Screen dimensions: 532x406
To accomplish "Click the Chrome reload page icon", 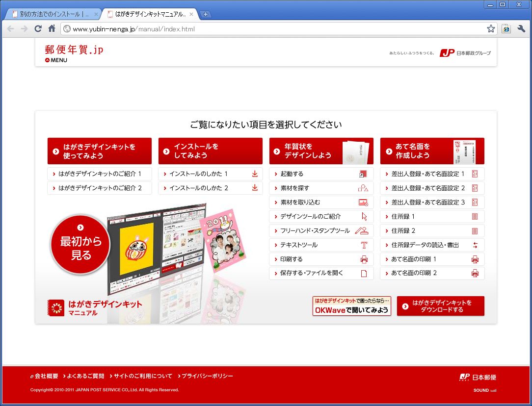I will (x=38, y=29).
